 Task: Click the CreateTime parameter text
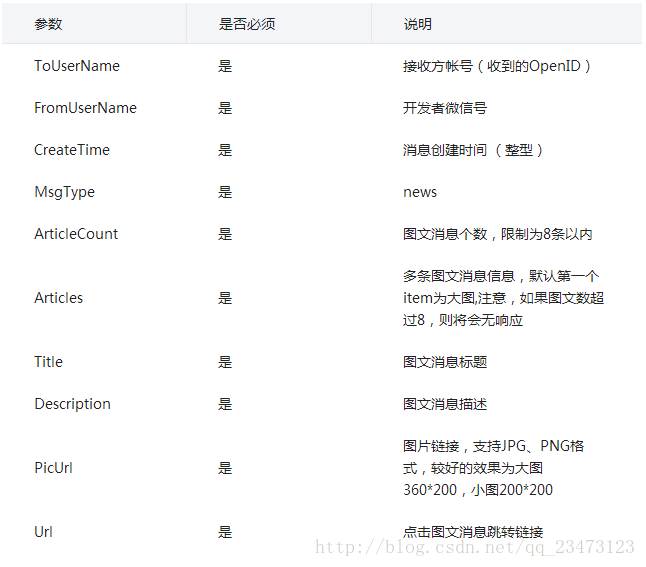72,150
